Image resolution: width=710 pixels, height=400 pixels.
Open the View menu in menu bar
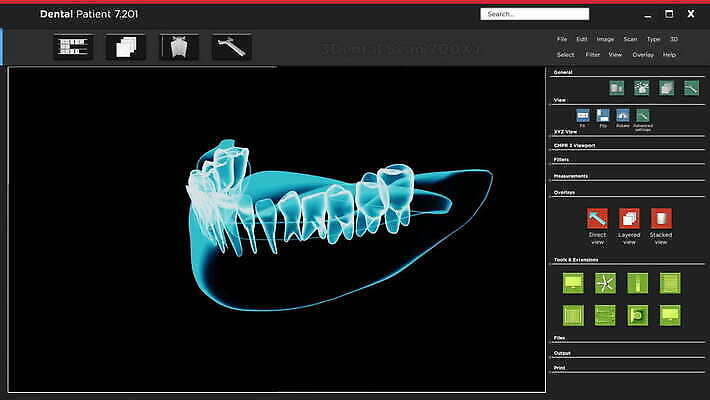coord(615,55)
